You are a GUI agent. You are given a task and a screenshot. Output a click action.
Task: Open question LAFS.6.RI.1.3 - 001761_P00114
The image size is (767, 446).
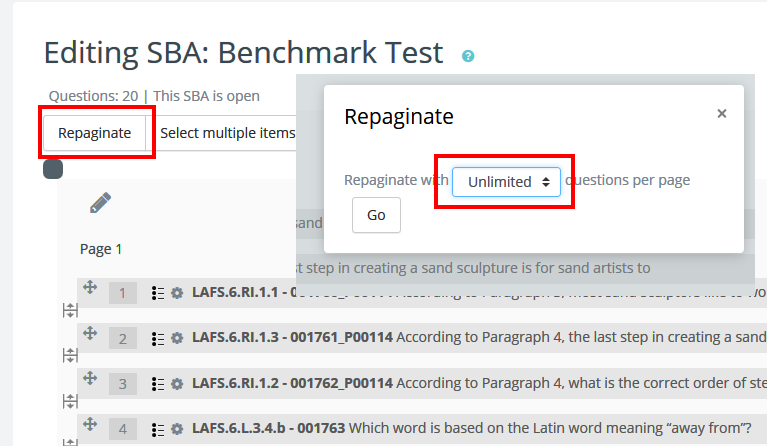(292, 338)
